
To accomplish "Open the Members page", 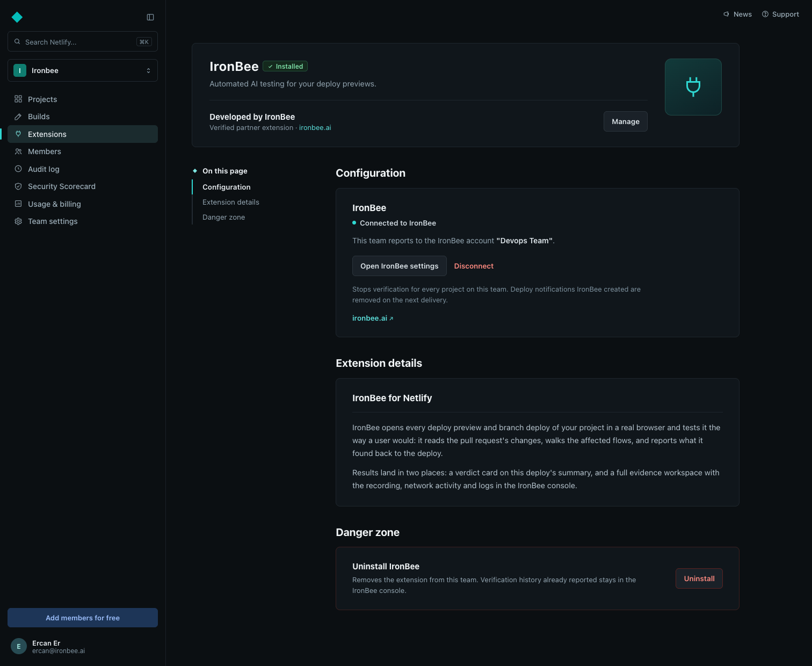I will [x=83, y=151].
